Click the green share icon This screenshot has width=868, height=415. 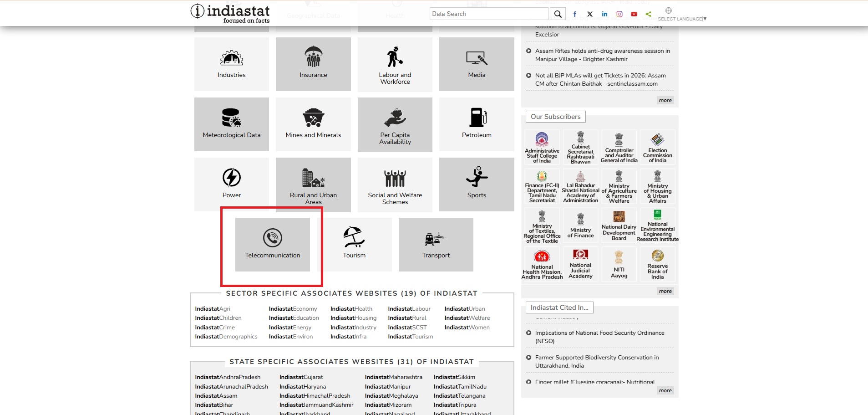(x=649, y=14)
